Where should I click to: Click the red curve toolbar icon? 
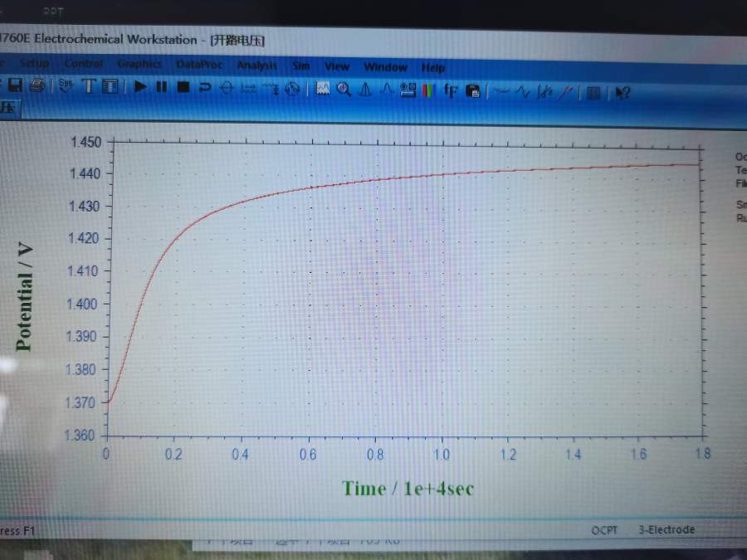point(565,92)
